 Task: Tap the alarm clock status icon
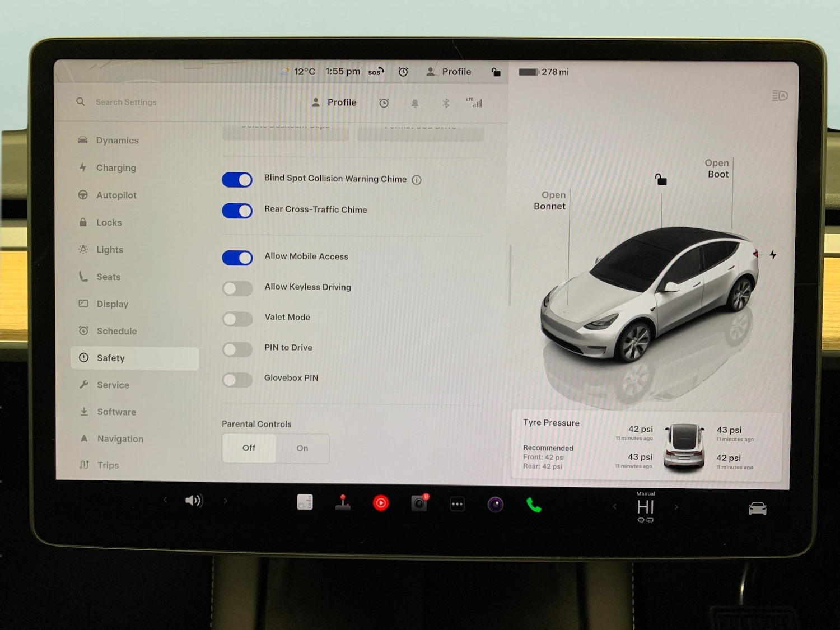(x=403, y=72)
